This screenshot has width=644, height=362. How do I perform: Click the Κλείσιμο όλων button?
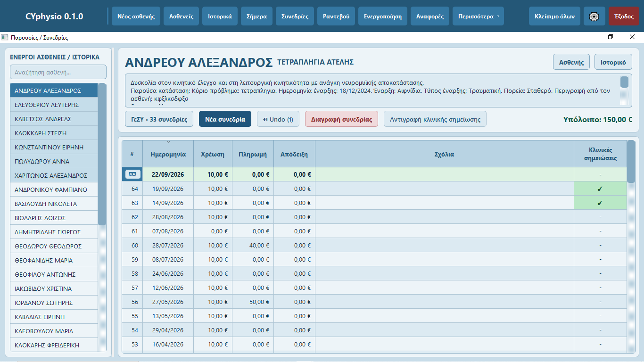(554, 16)
